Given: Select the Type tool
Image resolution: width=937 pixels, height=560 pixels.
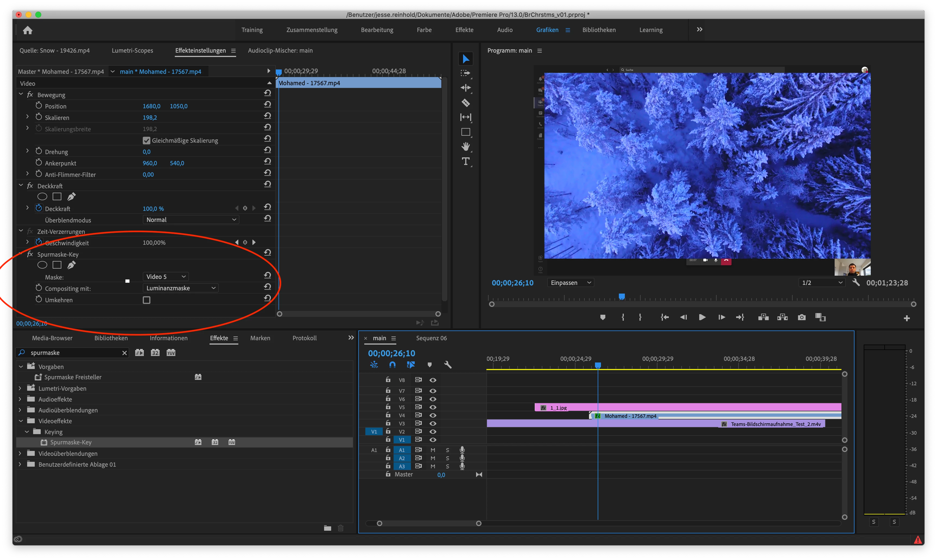Looking at the screenshot, I should (466, 161).
